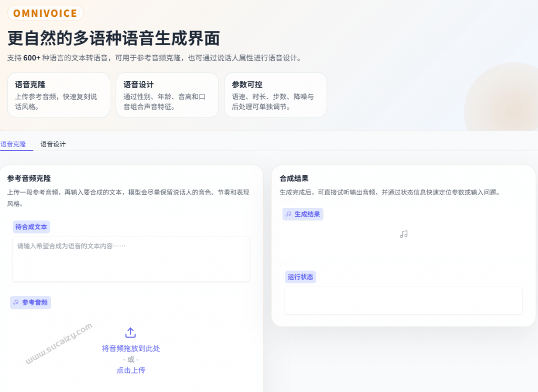Click the - 或 - separator text in upload area
Image resolution: width=538 pixels, height=392 pixels.
pos(131,359)
